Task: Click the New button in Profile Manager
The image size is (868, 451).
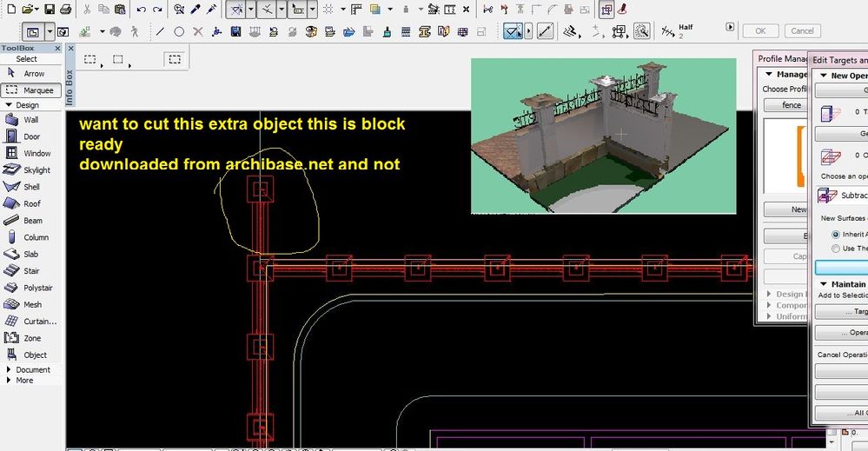Action: click(x=786, y=209)
